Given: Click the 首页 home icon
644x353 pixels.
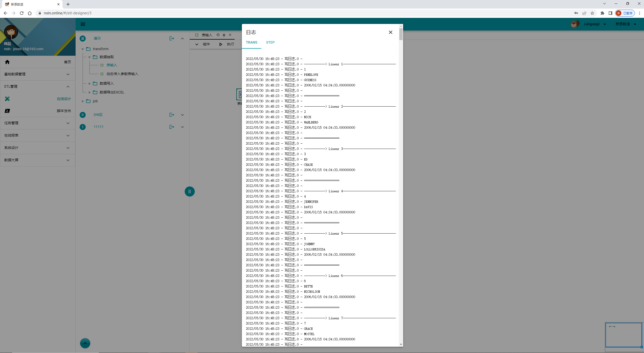Looking at the screenshot, I should (7, 62).
